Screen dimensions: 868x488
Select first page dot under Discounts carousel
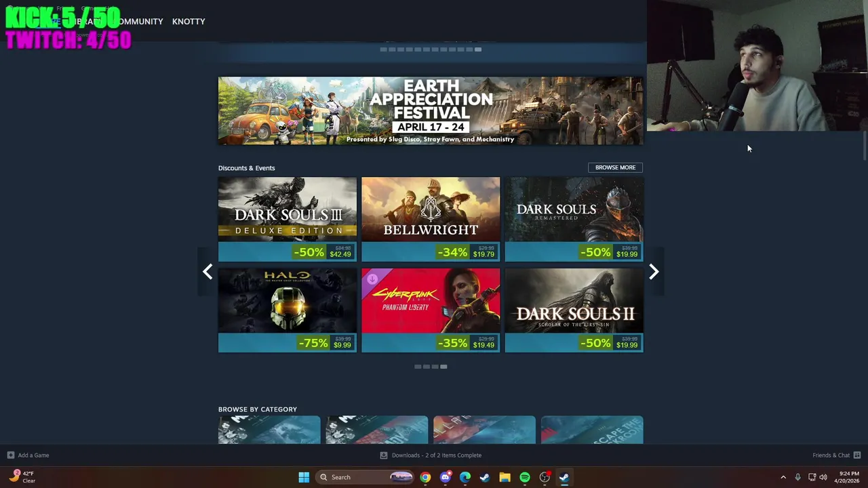(418, 367)
